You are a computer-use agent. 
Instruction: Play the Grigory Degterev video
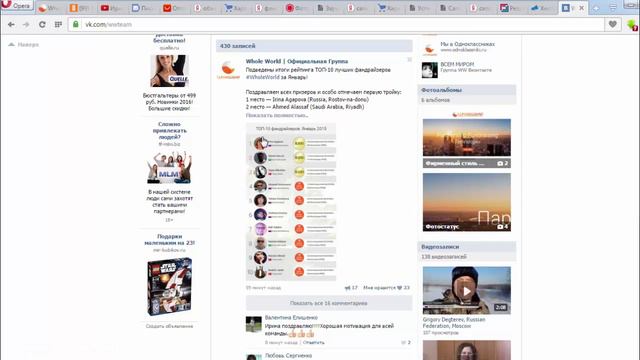point(467,291)
